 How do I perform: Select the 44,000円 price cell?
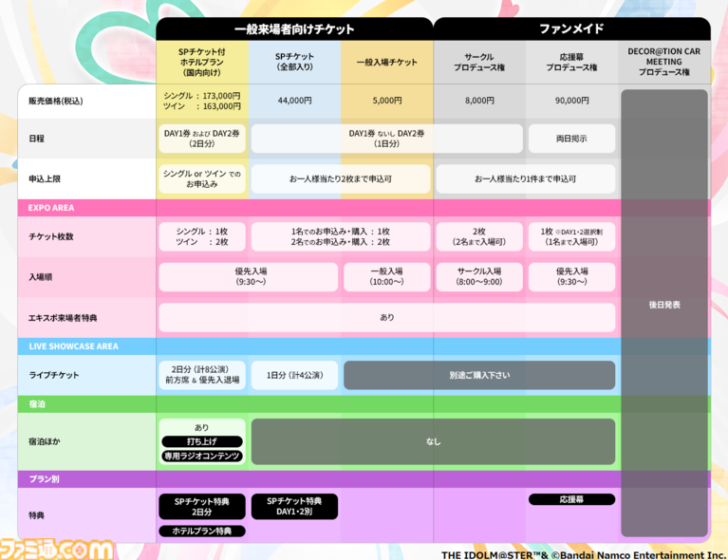pyautogui.click(x=294, y=100)
